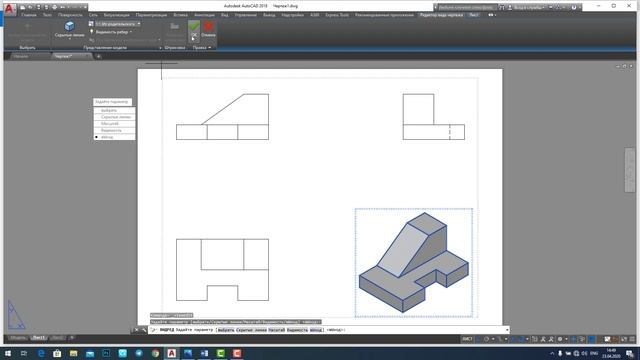This screenshot has height=360, width=640.
Task: Click выход option in the command line
Action: [316, 330]
